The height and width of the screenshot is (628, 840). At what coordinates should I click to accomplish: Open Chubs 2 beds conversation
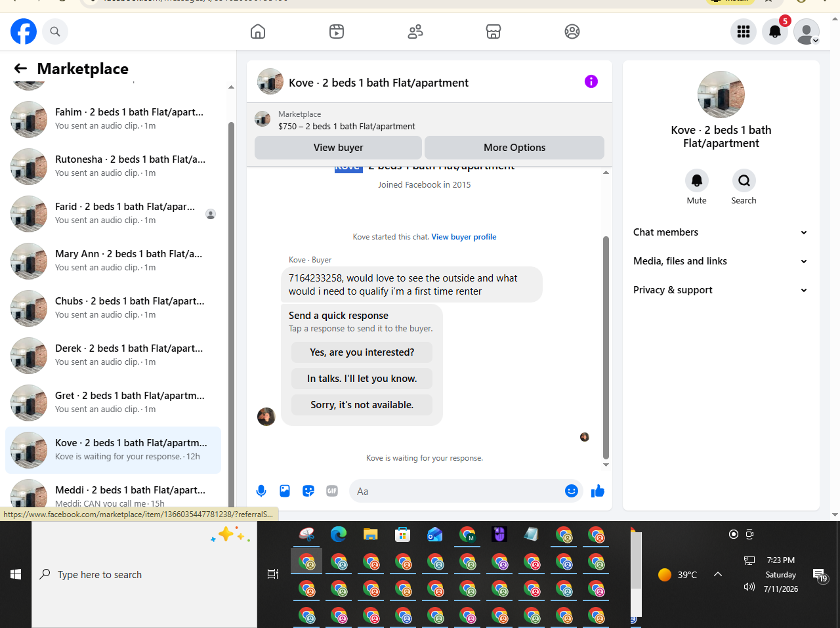(x=113, y=308)
